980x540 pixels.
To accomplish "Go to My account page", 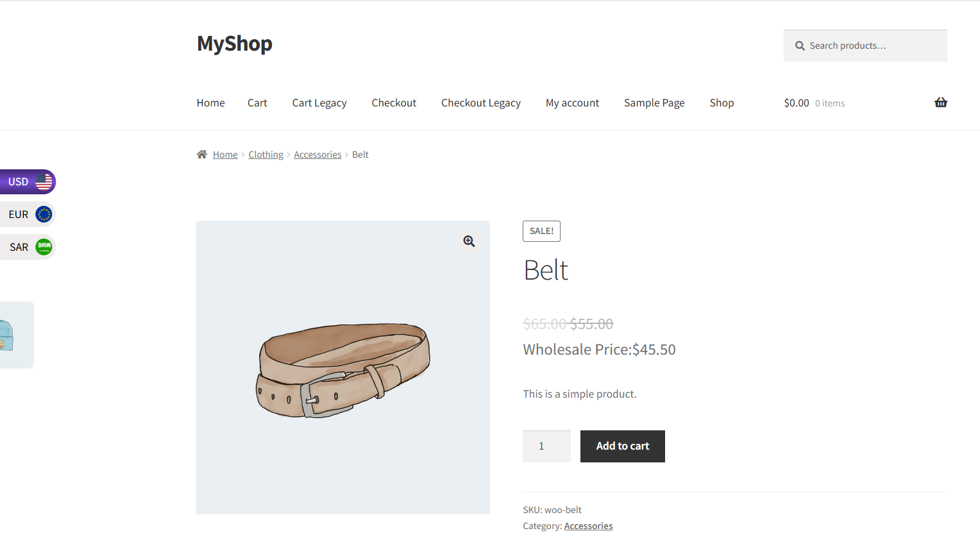I will click(x=572, y=103).
